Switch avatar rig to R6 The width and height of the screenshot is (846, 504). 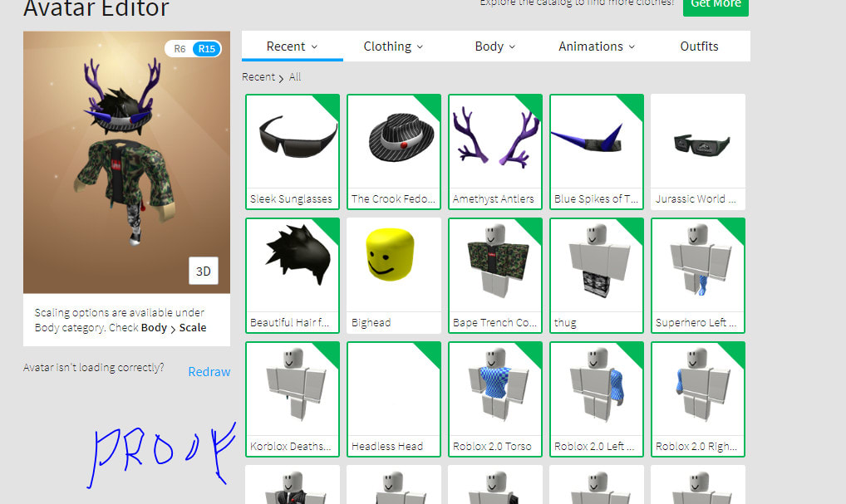pyautogui.click(x=180, y=49)
